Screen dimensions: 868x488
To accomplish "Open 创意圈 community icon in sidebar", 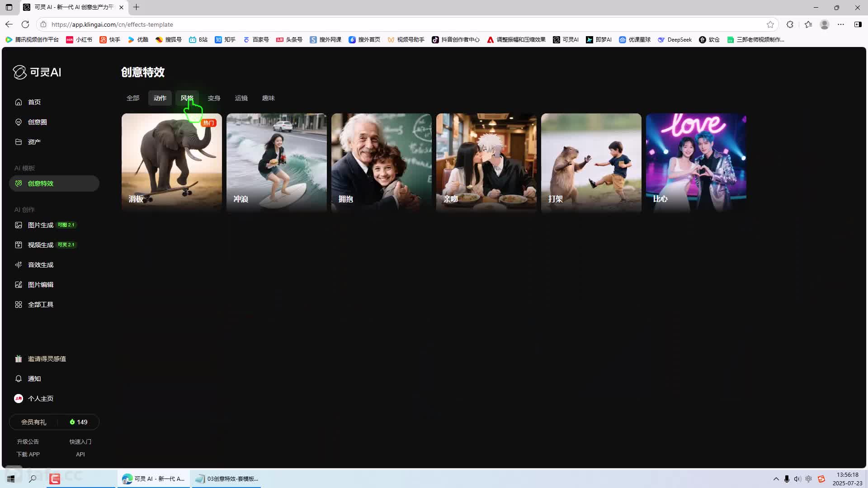I will [x=19, y=122].
